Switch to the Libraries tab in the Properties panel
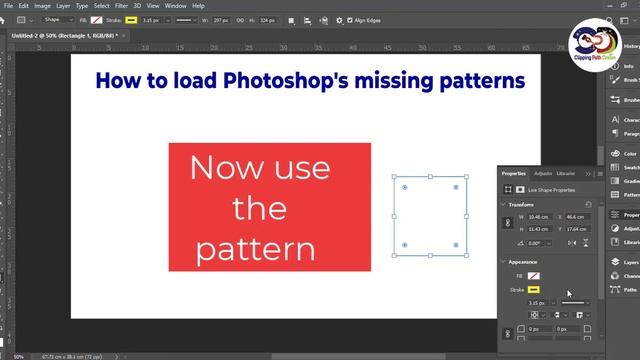 pos(565,173)
